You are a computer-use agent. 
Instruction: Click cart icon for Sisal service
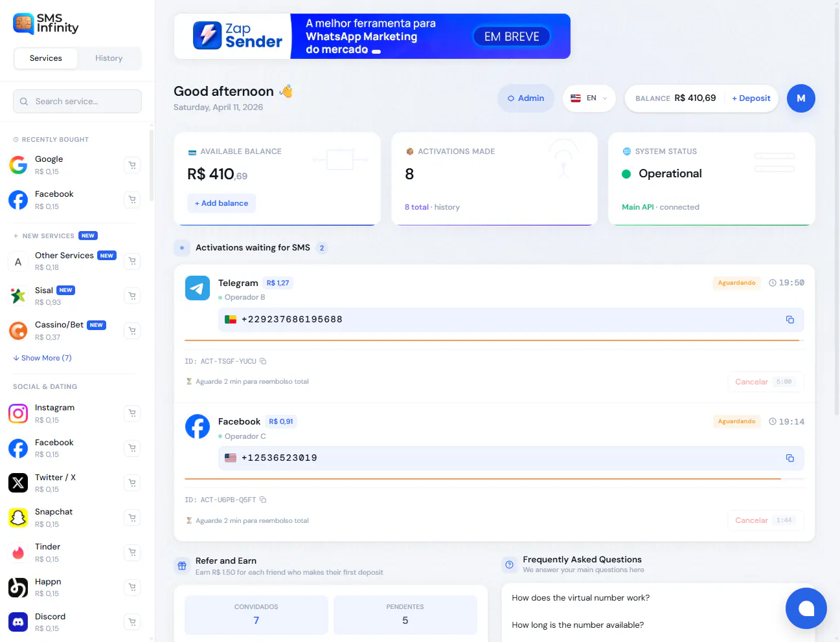[132, 296]
